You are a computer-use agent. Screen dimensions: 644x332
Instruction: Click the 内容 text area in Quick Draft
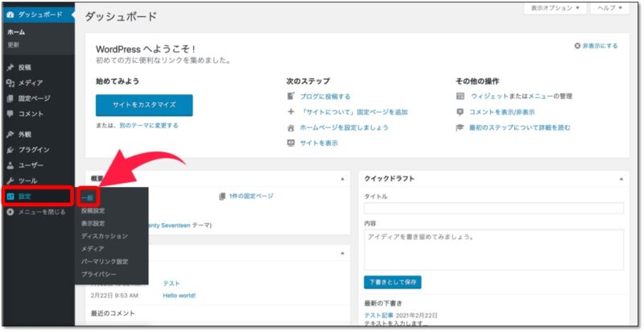[493, 250]
